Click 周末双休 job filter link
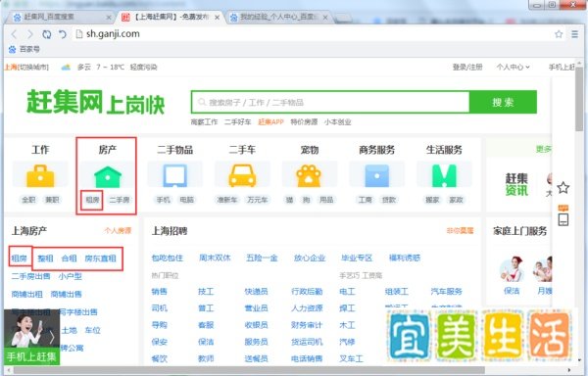The image size is (588, 376). click(x=215, y=258)
